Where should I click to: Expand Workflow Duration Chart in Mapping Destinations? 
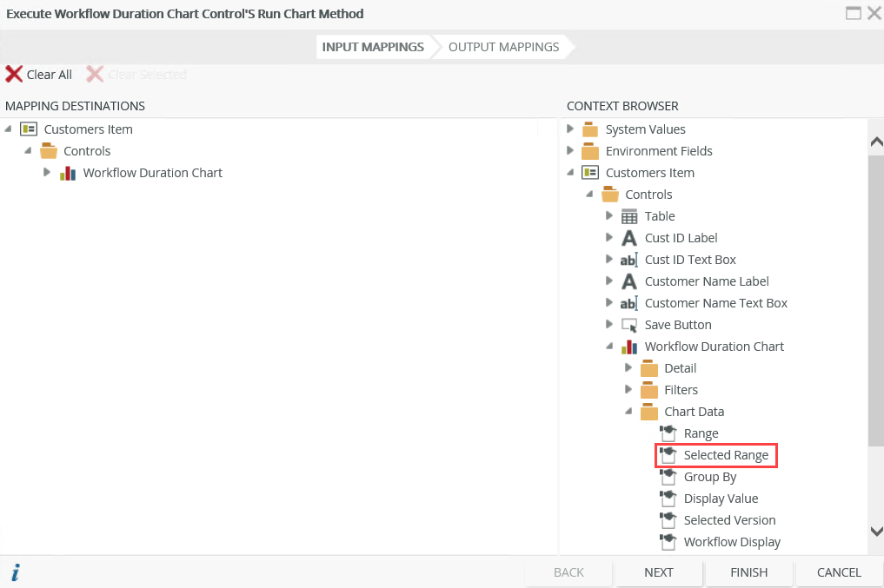(x=47, y=172)
